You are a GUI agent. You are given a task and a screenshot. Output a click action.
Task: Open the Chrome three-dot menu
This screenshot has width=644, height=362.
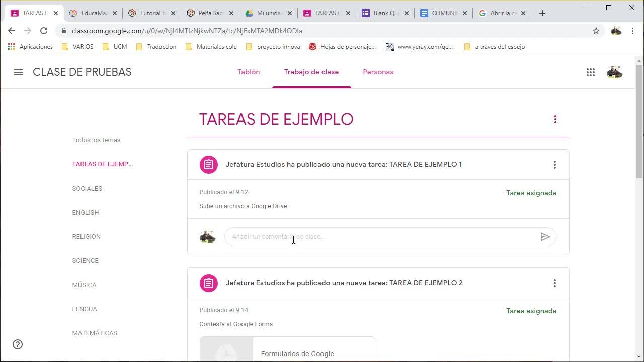click(633, 31)
